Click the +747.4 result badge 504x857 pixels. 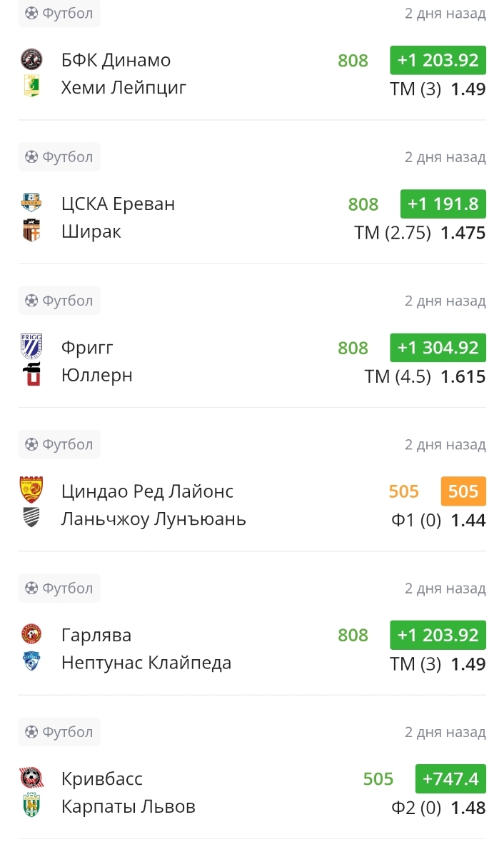pos(450,778)
